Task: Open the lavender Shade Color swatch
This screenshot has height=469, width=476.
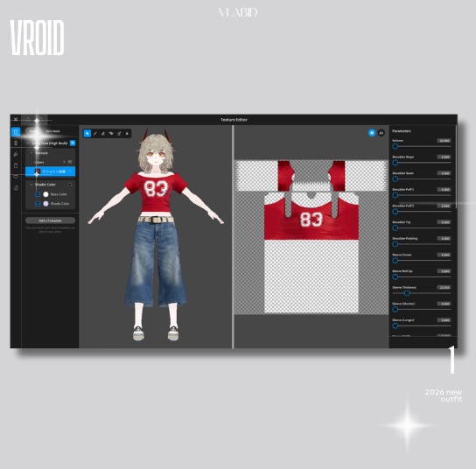Action: click(45, 204)
